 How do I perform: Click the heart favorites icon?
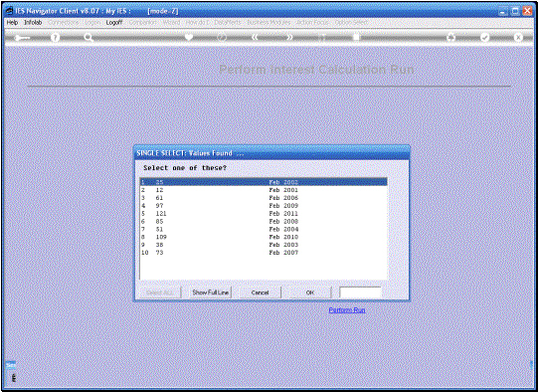point(189,37)
